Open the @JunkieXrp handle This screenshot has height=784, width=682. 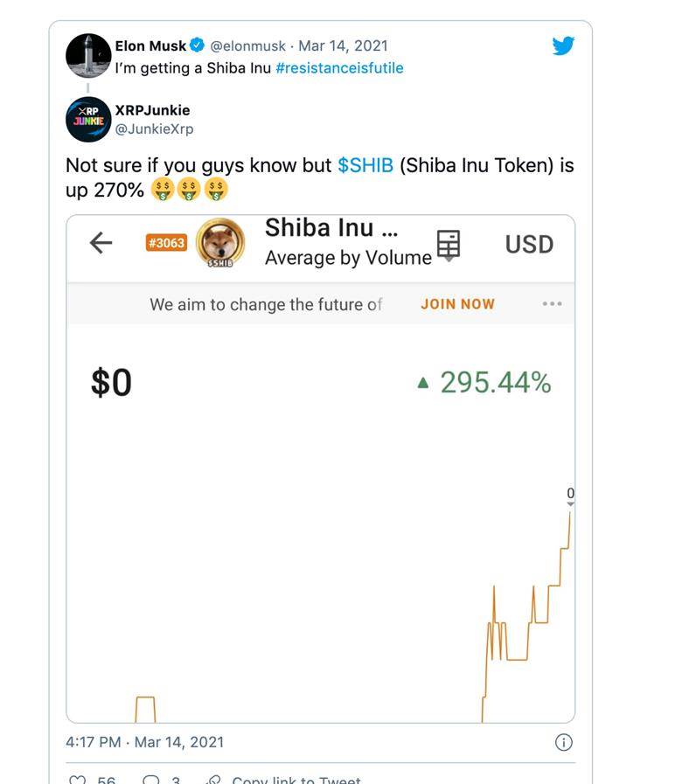154,129
